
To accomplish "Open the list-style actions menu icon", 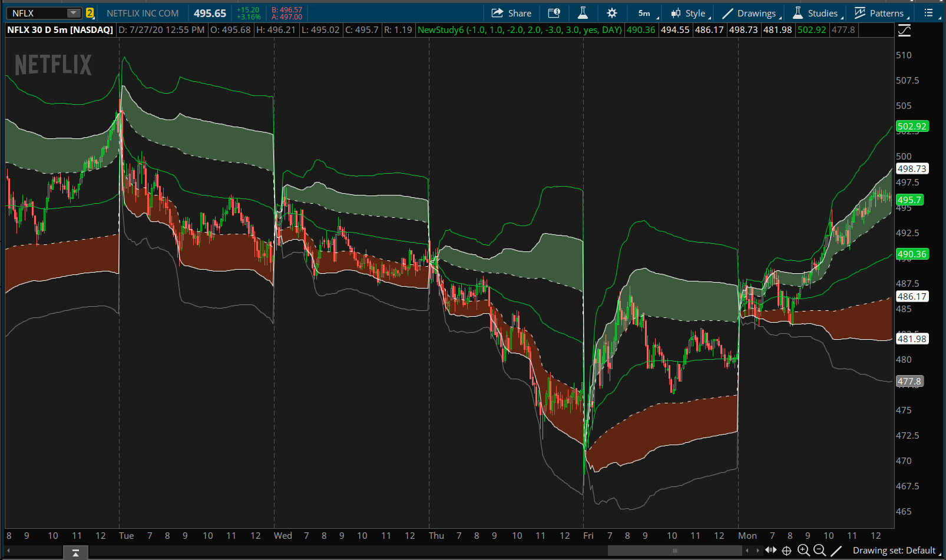I will (x=929, y=13).
